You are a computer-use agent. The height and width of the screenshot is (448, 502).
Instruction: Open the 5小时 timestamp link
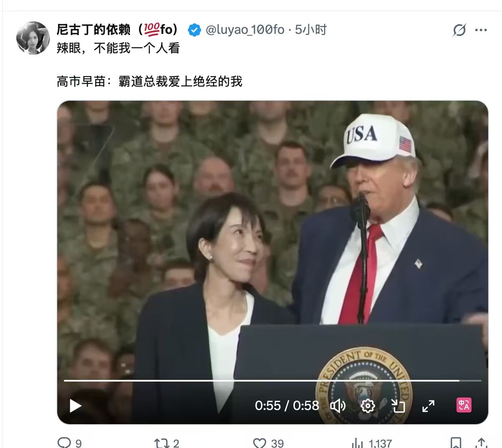coord(311,30)
